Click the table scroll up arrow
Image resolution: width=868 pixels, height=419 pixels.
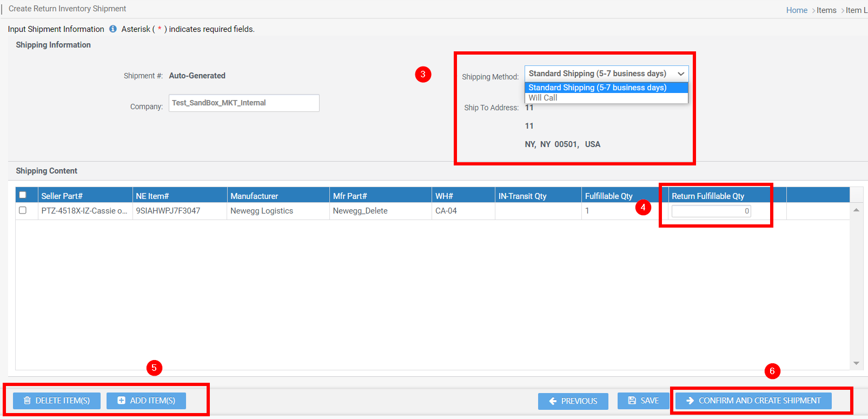click(x=856, y=210)
